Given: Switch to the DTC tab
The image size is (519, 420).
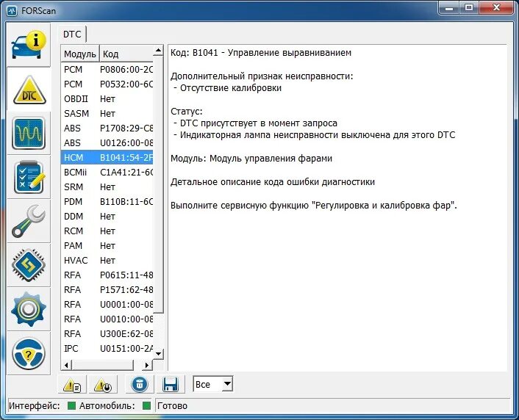Looking at the screenshot, I should tap(72, 34).
